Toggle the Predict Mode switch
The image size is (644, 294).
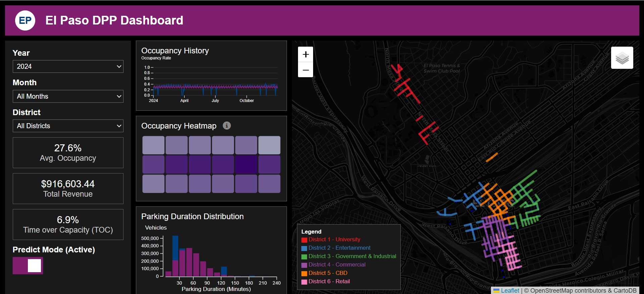28,266
